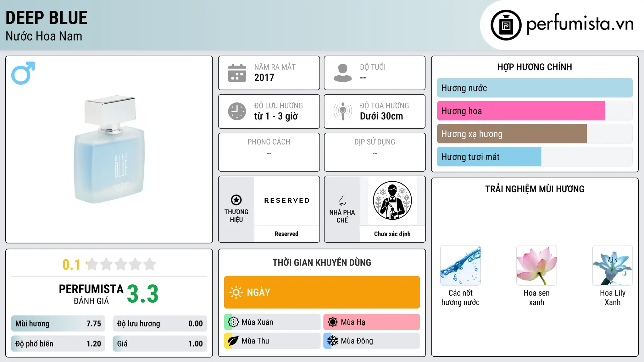Click the Hương nước accord bar
The width and height of the screenshot is (644, 362).
click(535, 88)
